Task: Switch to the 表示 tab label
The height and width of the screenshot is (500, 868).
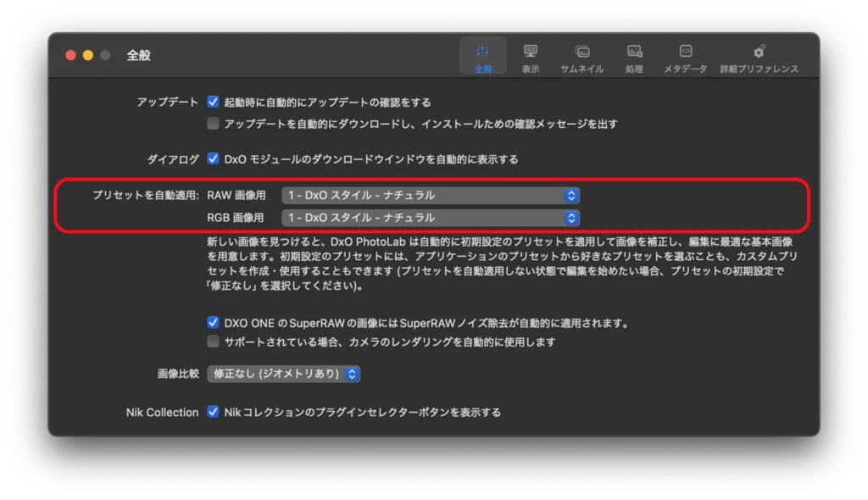Action: [x=531, y=69]
